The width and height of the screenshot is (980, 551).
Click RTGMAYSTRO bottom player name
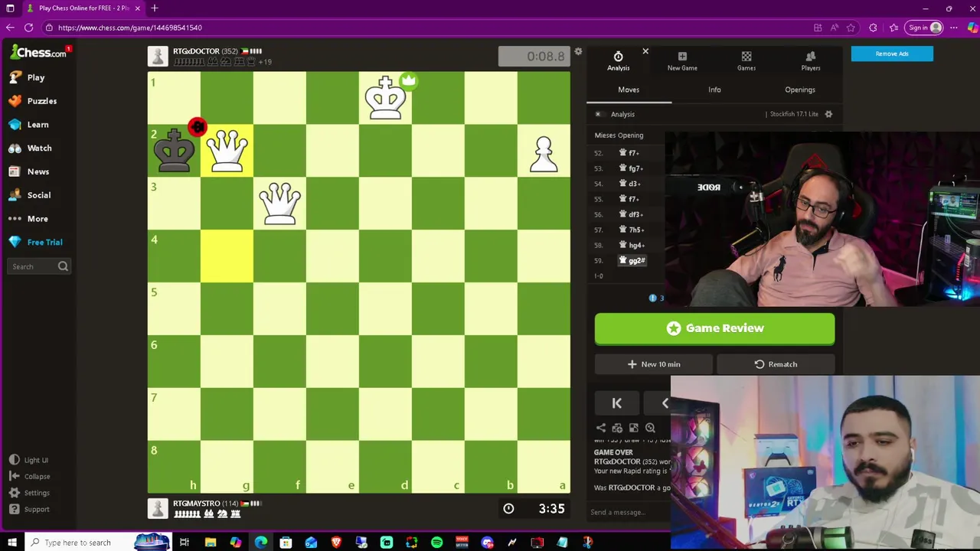(x=197, y=504)
